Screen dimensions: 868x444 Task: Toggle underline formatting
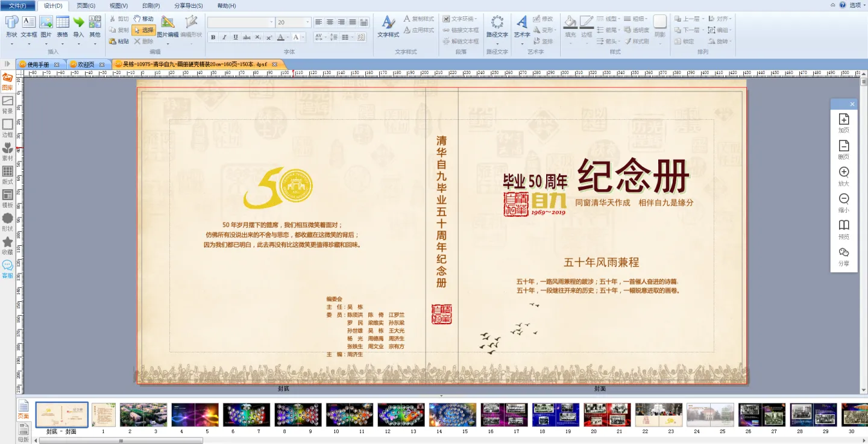[x=235, y=37]
